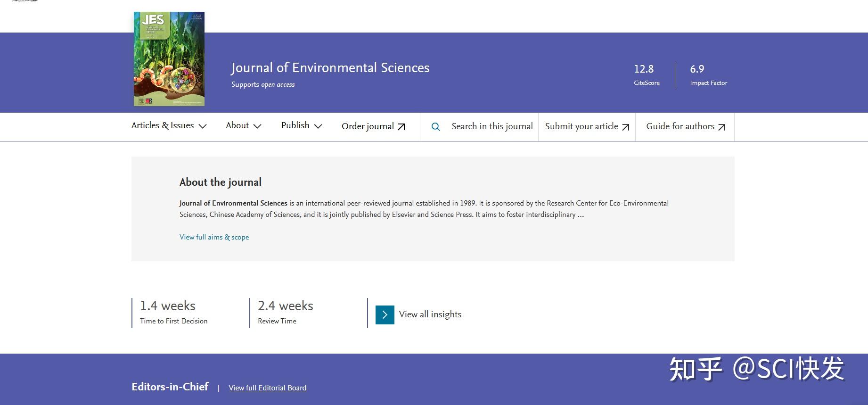Click the View all insights arrow button

coord(385,315)
